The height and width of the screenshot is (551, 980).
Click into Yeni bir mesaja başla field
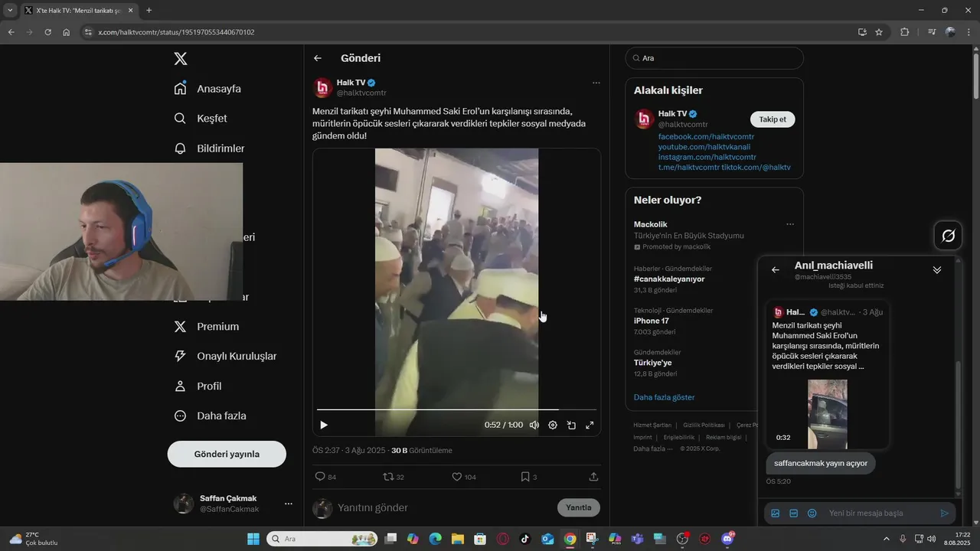(879, 514)
